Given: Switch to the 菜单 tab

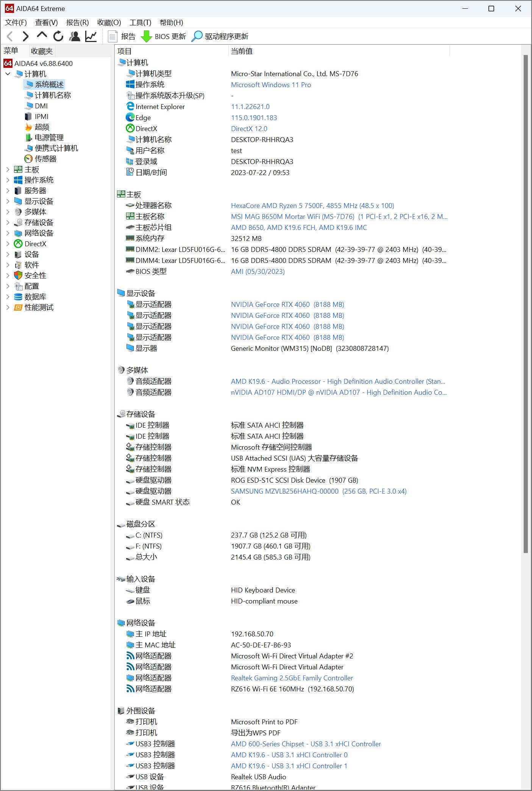Looking at the screenshot, I should point(11,51).
